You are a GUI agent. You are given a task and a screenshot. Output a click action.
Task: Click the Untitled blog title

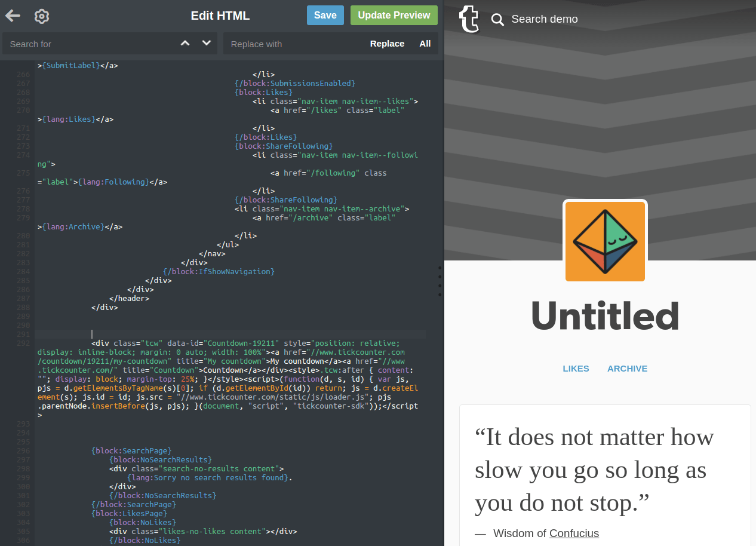point(605,316)
